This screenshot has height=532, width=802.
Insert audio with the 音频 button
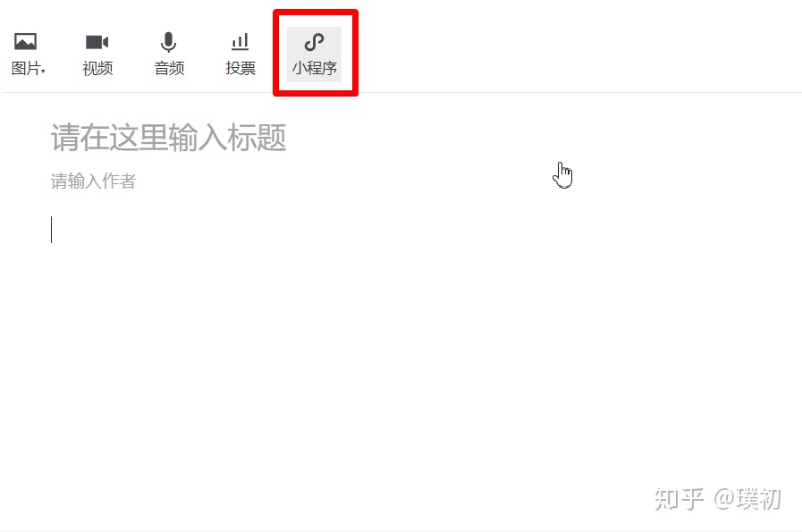click(169, 55)
